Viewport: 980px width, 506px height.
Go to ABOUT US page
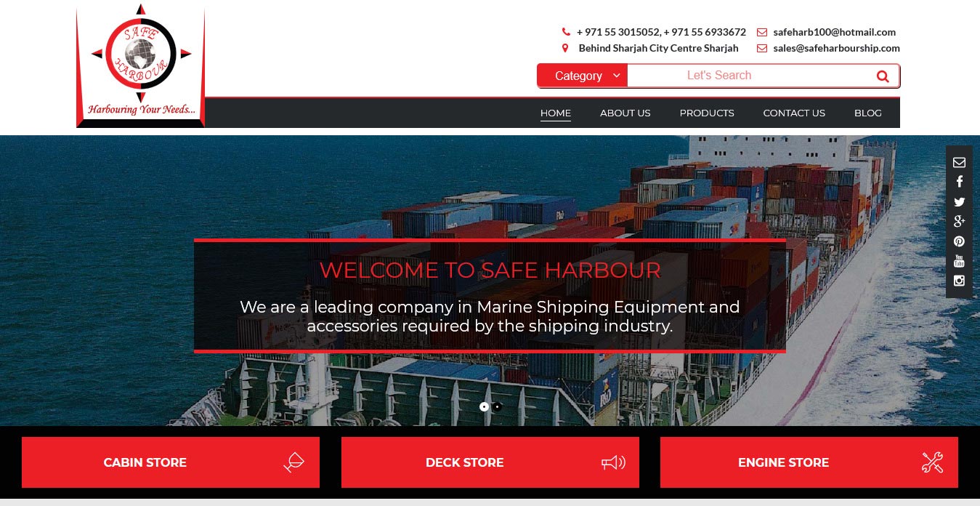[x=625, y=113]
